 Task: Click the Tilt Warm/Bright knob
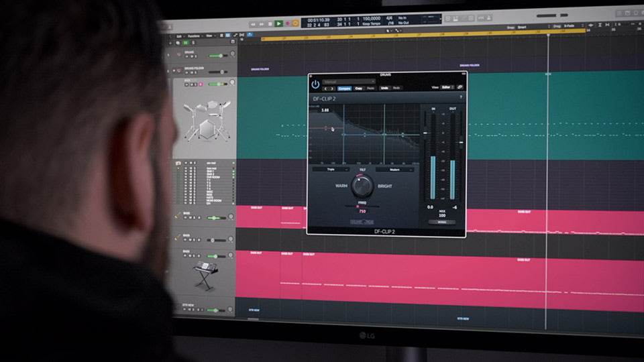pyautogui.click(x=362, y=185)
